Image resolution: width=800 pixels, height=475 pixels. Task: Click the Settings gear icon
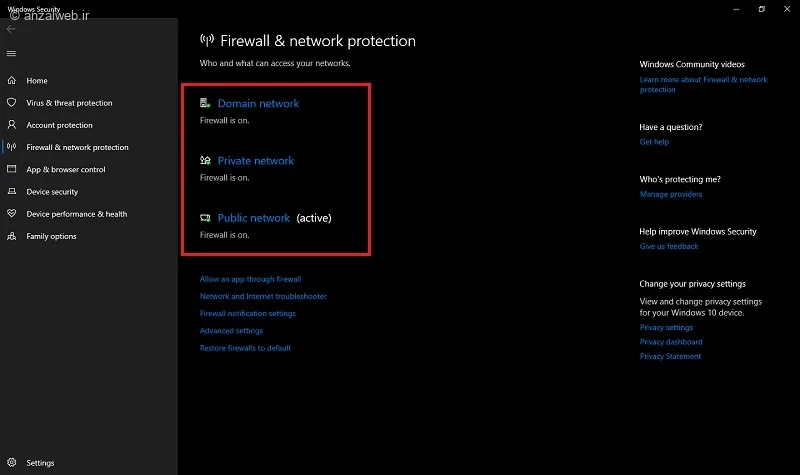[11, 463]
